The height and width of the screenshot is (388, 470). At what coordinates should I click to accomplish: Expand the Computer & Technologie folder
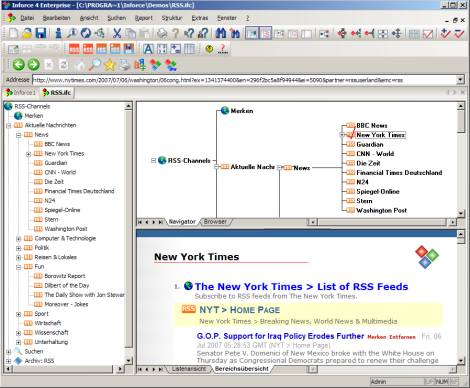click(x=19, y=239)
